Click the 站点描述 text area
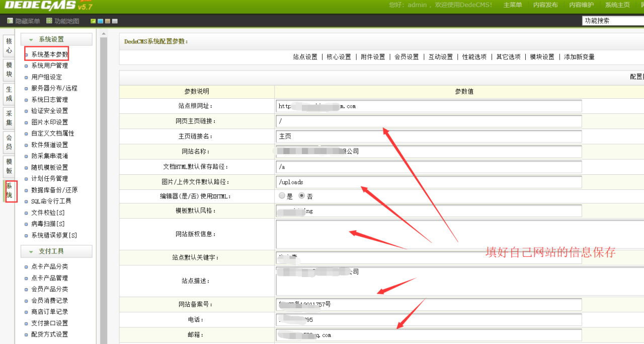Viewport: 644px width, 344px height. pyautogui.click(x=460, y=281)
